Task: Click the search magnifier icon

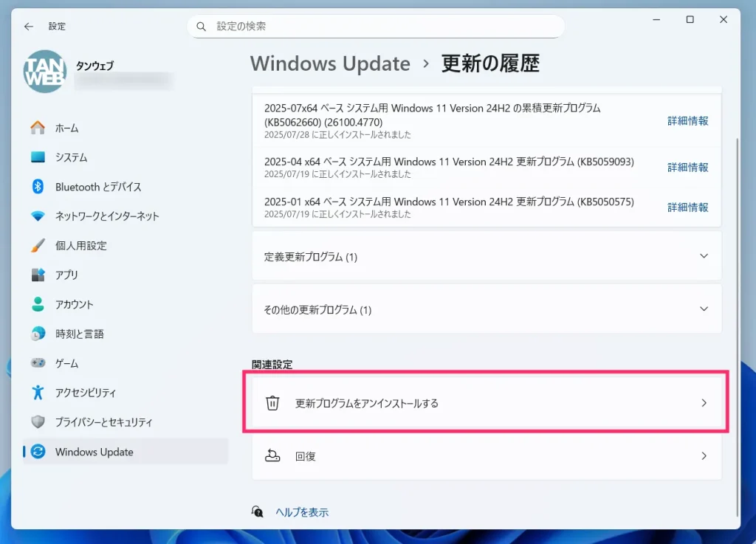Action: click(201, 27)
